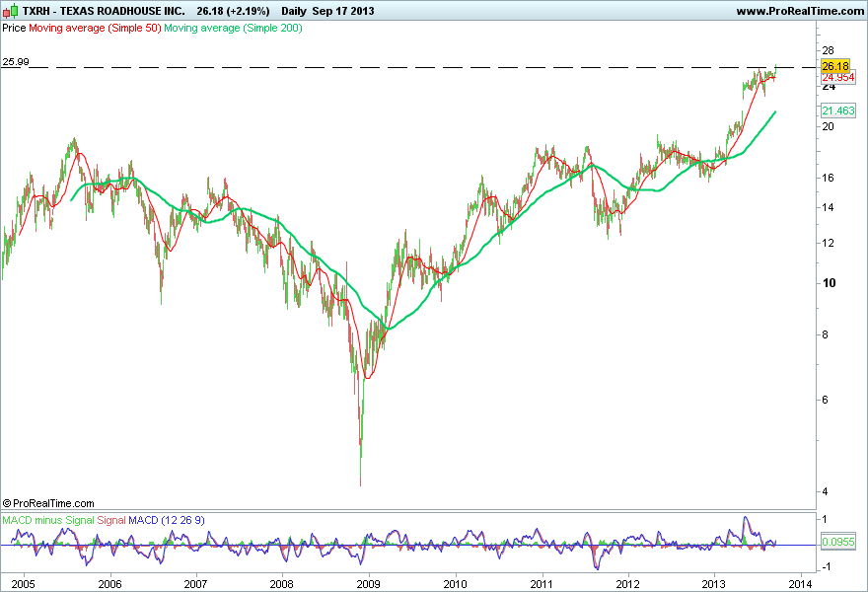Click the TXRH - TEXAS ROADHOUSE INC. title
868x592 pixels.
pyautogui.click(x=104, y=11)
